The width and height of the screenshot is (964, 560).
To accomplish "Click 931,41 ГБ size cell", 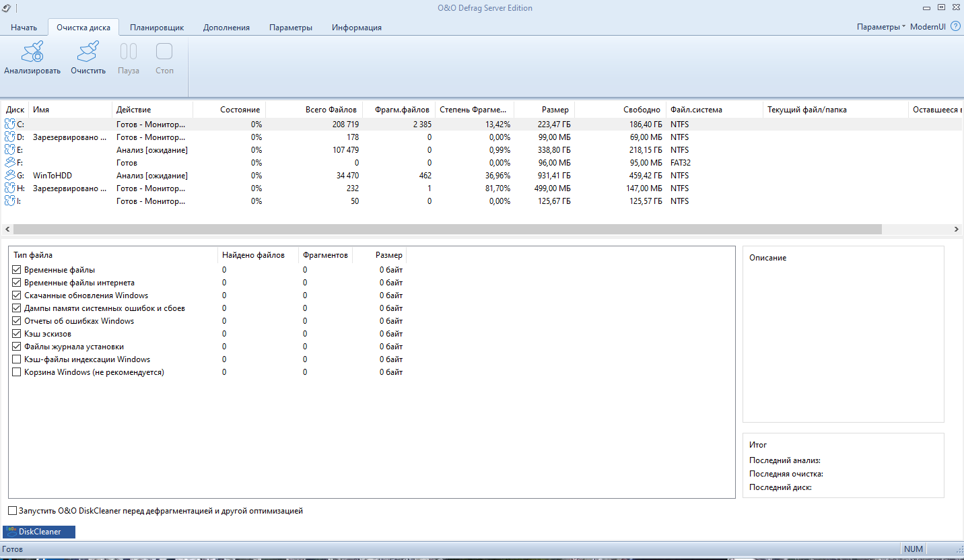I will (x=551, y=176).
